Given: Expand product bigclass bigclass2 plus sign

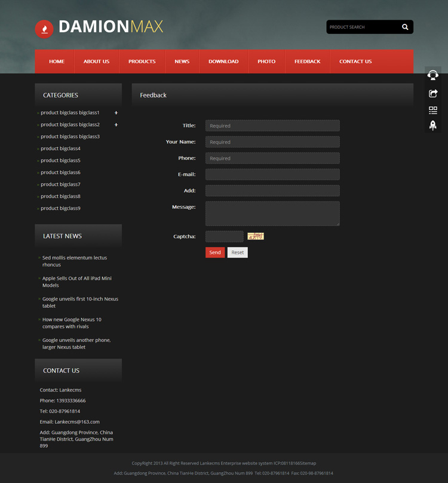Looking at the screenshot, I should (x=116, y=125).
